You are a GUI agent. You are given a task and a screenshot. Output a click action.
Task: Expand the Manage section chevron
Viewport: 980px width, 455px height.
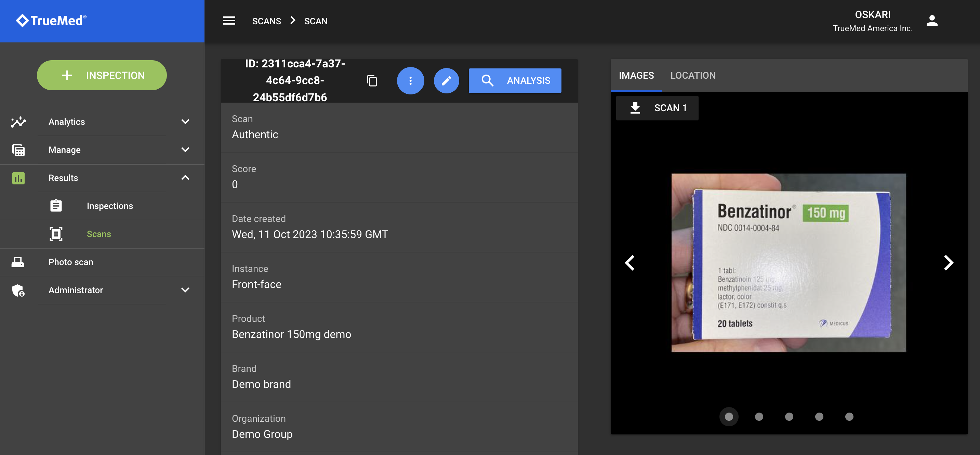pyautogui.click(x=185, y=150)
